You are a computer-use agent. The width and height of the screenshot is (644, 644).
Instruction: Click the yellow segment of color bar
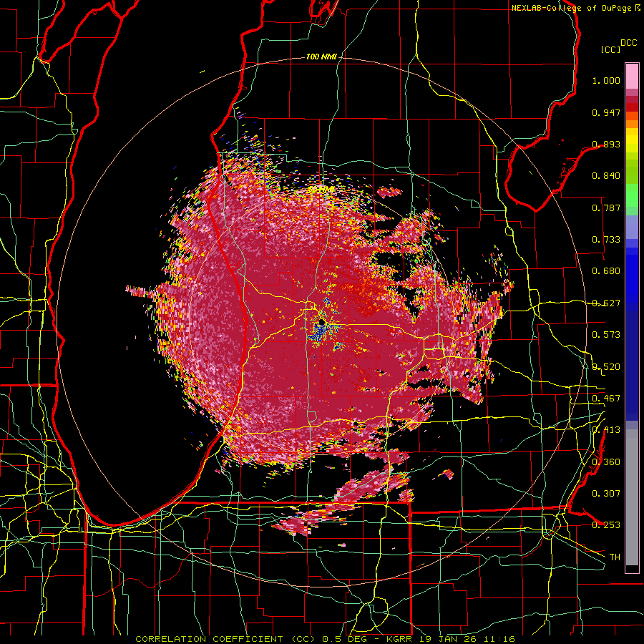click(632, 140)
